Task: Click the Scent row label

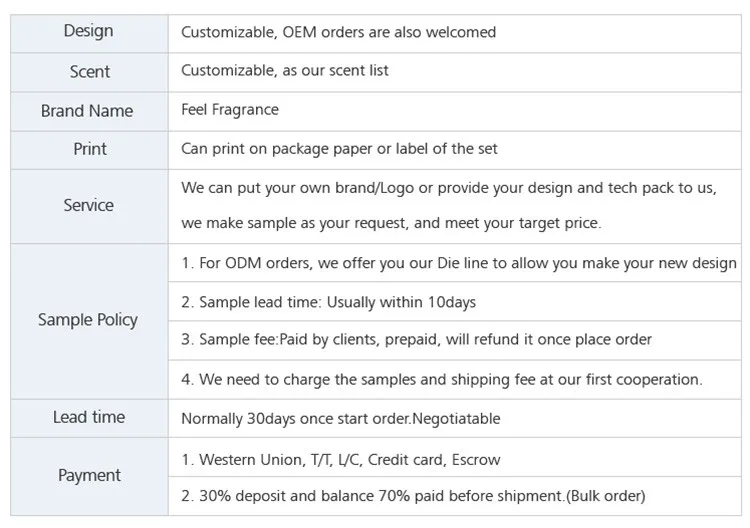Action: click(89, 71)
